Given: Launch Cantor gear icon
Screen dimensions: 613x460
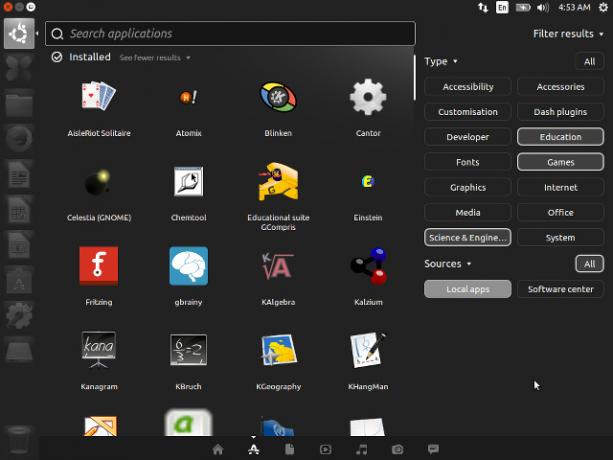Looking at the screenshot, I should (x=368, y=97).
